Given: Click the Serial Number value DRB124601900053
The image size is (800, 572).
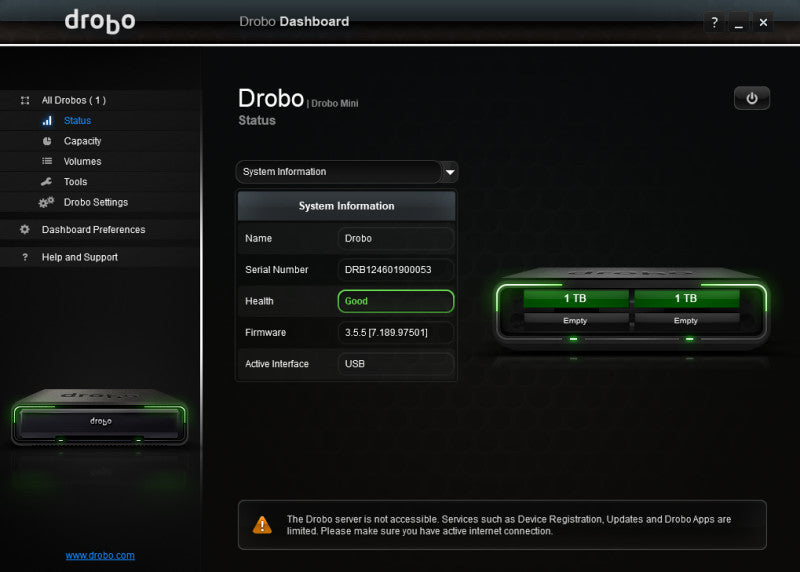Looking at the screenshot, I should pyautogui.click(x=396, y=269).
